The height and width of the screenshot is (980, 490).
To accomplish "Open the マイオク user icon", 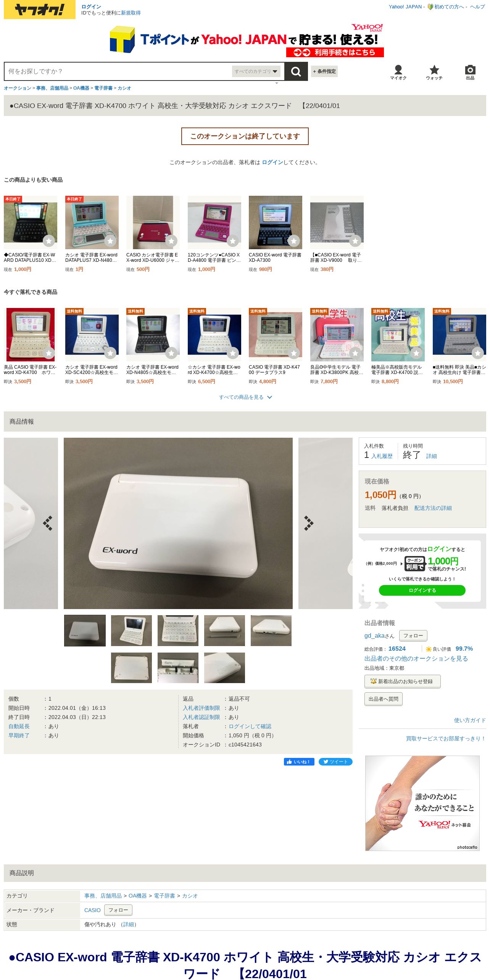I will pos(398,72).
